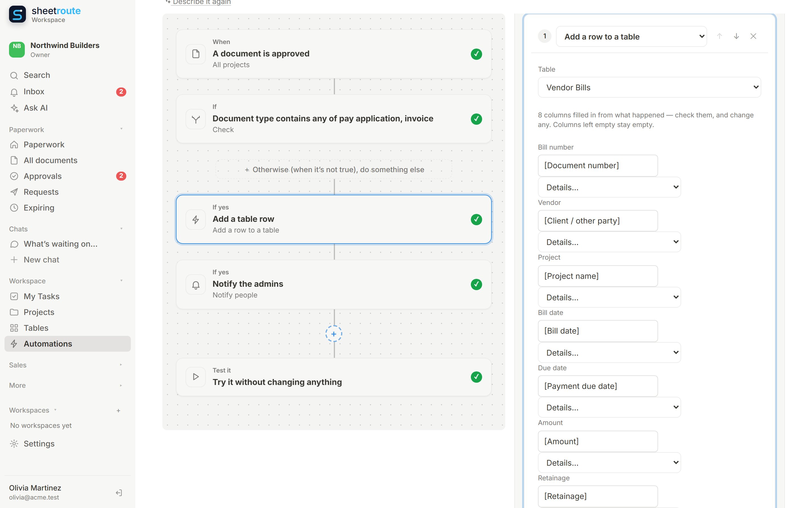
Task: Remove the action with the X icon
Action: (x=753, y=36)
